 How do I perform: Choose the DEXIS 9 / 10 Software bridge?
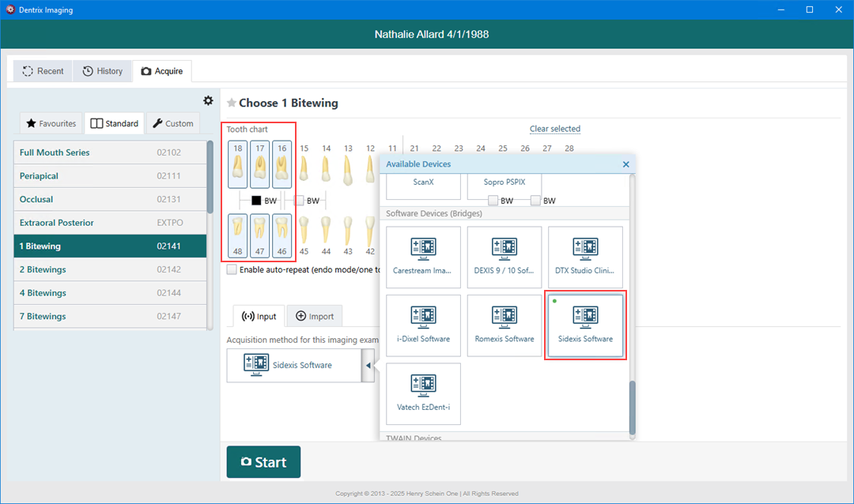click(504, 257)
